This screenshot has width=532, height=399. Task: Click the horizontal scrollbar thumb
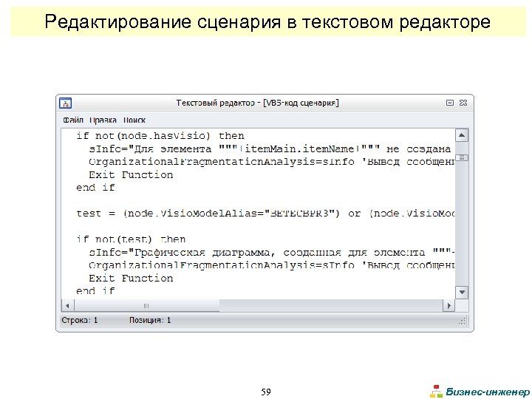pos(146,306)
